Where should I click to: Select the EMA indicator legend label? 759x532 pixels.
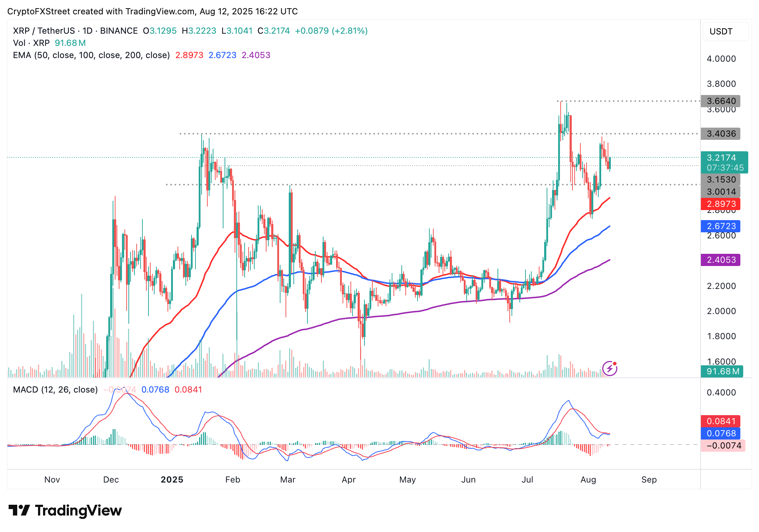coord(91,55)
